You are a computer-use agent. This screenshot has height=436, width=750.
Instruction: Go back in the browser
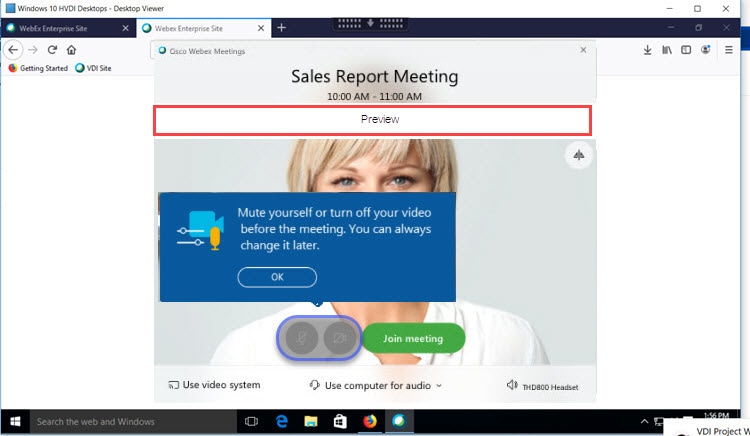coord(13,50)
